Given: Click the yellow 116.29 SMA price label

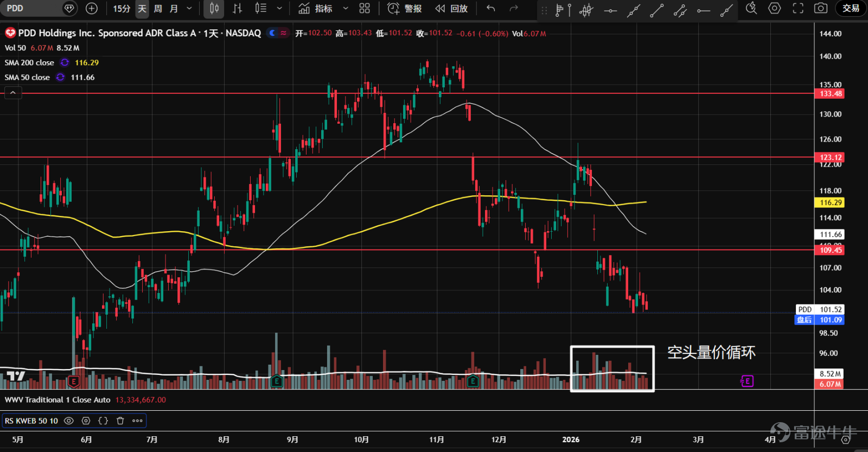Looking at the screenshot, I should coord(830,202).
